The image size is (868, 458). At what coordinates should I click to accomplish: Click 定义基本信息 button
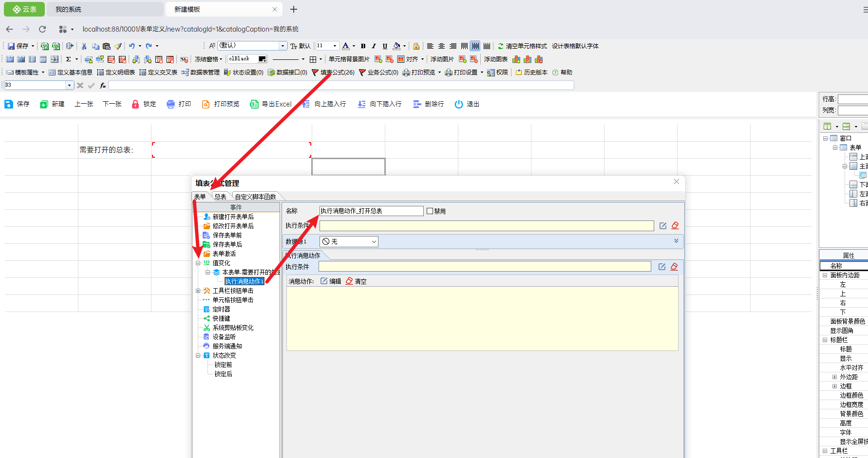[71, 73]
